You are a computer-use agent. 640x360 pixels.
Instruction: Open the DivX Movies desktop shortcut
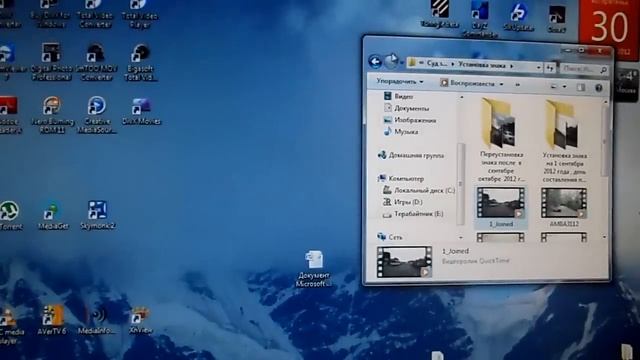click(141, 111)
